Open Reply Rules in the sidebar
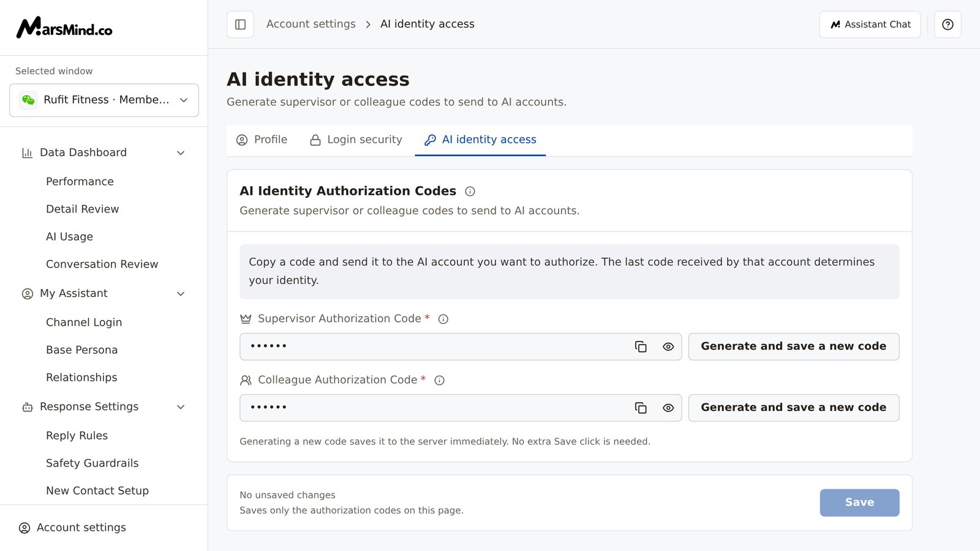980x551 pixels. click(x=77, y=435)
